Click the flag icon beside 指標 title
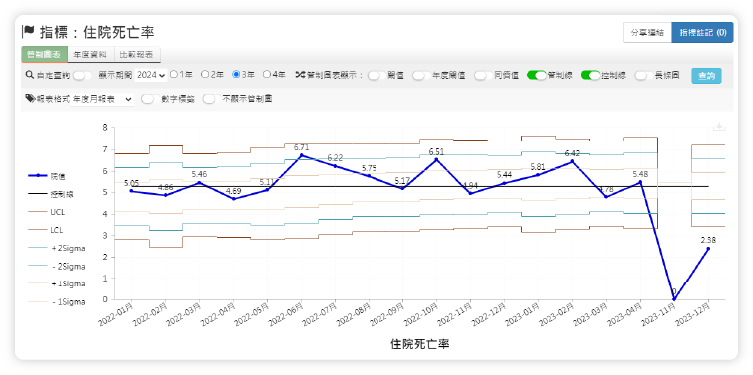The image size is (753, 375). coord(28,32)
